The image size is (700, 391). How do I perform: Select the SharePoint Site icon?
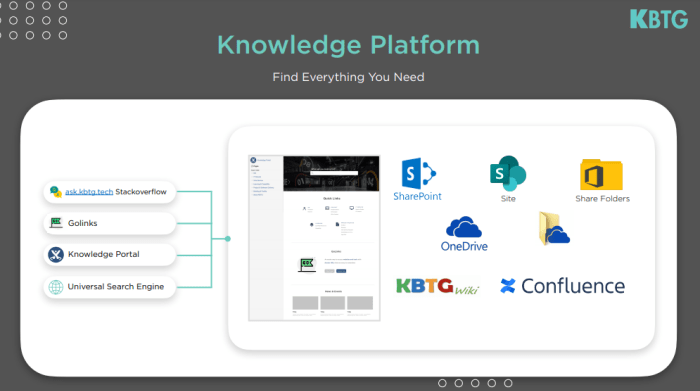(508, 173)
